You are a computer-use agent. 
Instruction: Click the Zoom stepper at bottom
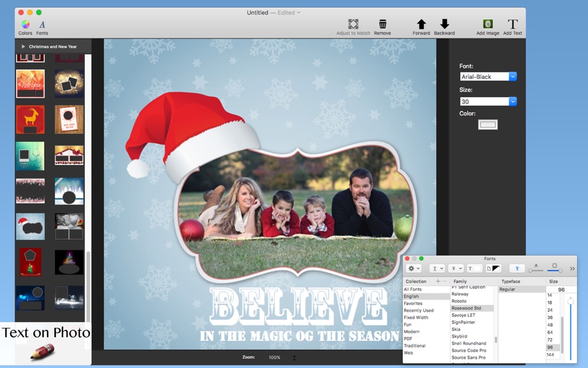[x=294, y=357]
